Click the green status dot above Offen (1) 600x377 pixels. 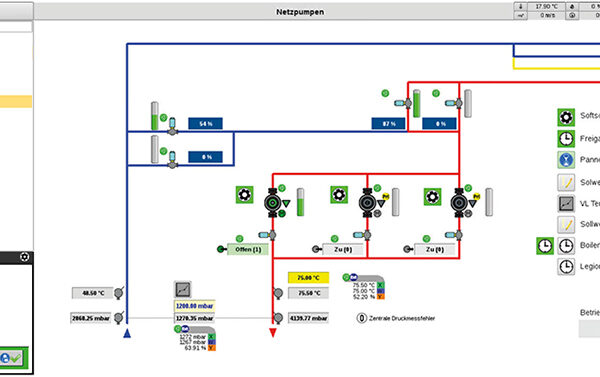click(x=240, y=239)
